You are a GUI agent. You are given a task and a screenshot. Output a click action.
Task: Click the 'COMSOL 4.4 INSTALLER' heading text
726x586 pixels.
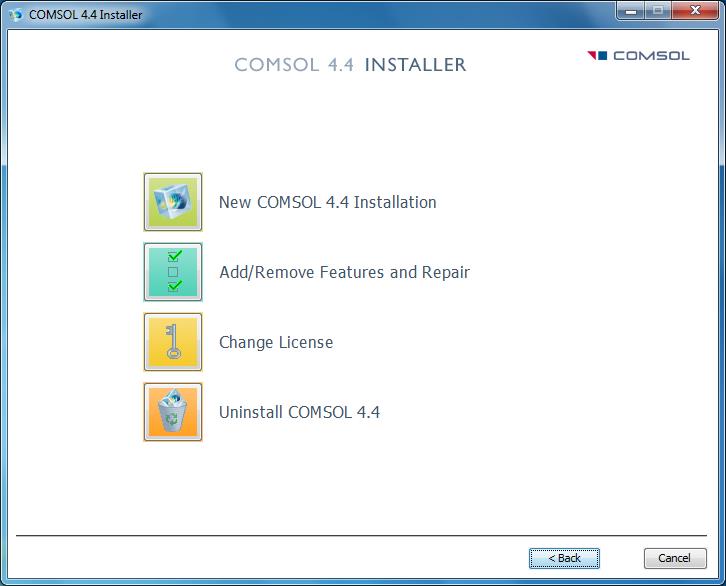pyautogui.click(x=350, y=65)
